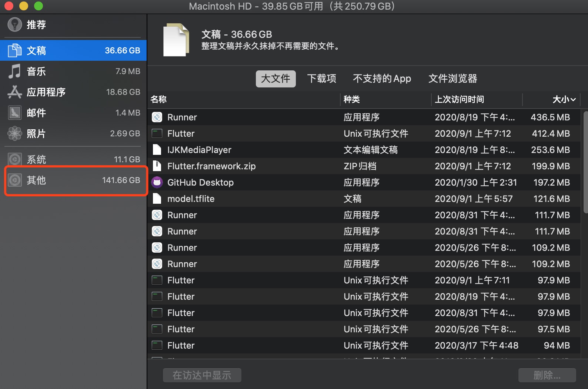
Task: Select the Runner row sized 436.5 MB
Action: pyautogui.click(x=364, y=117)
